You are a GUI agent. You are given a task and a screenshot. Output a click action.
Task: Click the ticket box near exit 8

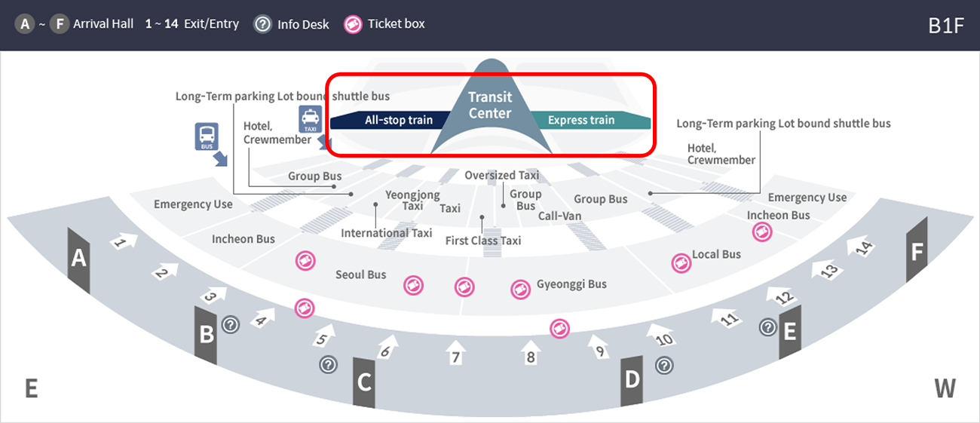click(x=559, y=329)
